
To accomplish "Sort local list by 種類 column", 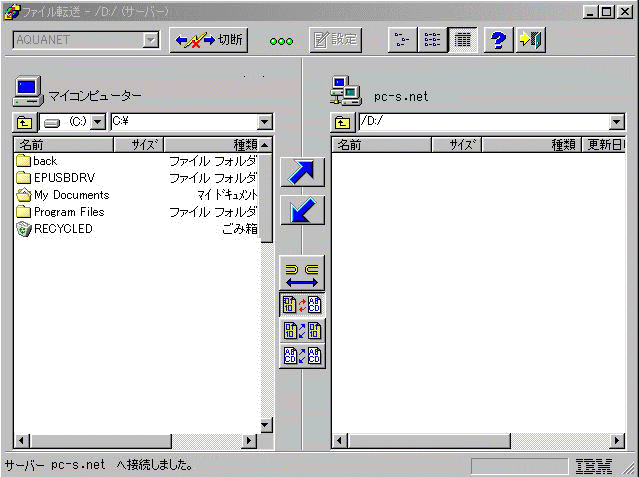I will point(212,145).
